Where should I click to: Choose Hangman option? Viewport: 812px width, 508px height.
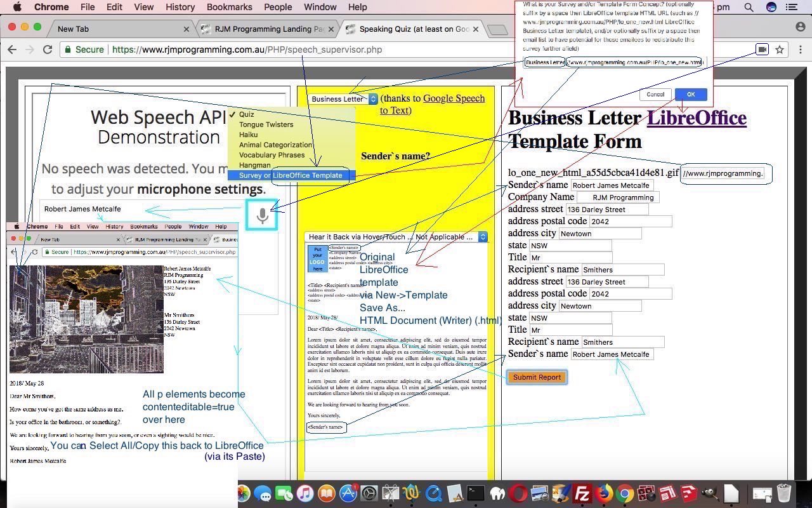292,165
